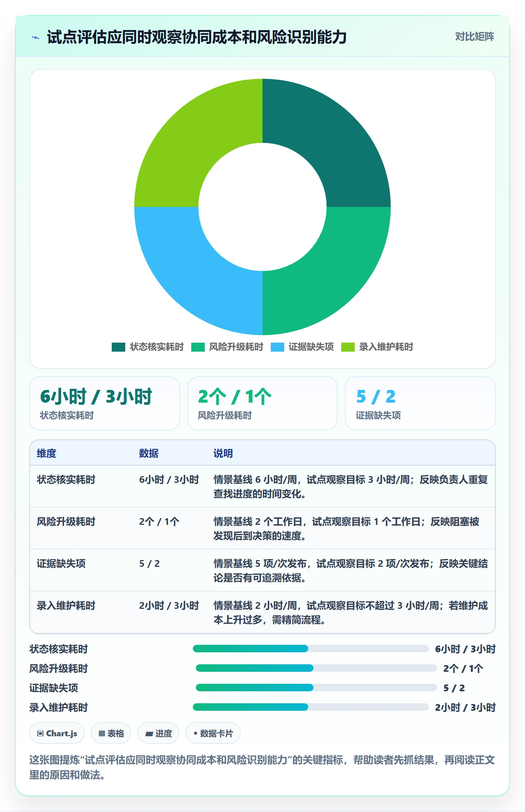Click the 对比矩阵 label in header
525x812 pixels.
pyautogui.click(x=474, y=37)
